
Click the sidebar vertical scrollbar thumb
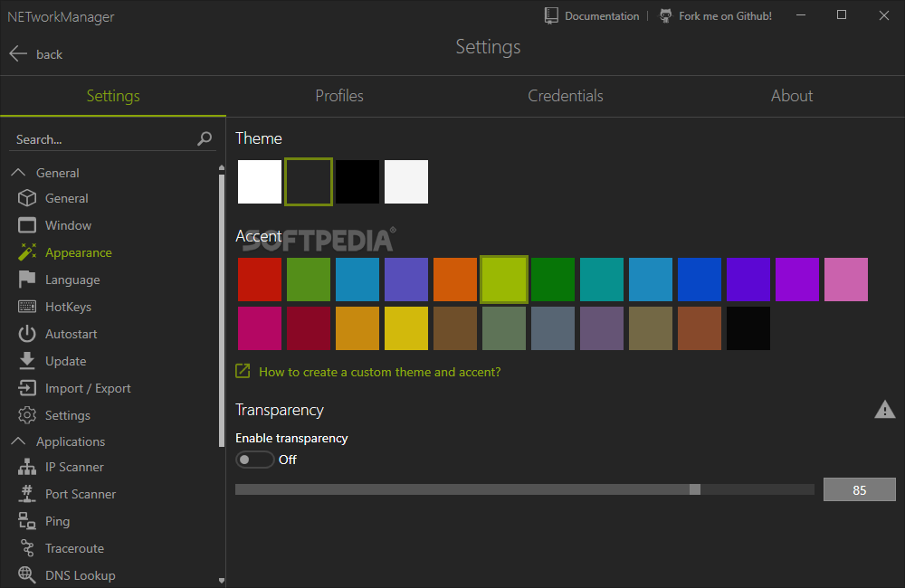pos(222,310)
